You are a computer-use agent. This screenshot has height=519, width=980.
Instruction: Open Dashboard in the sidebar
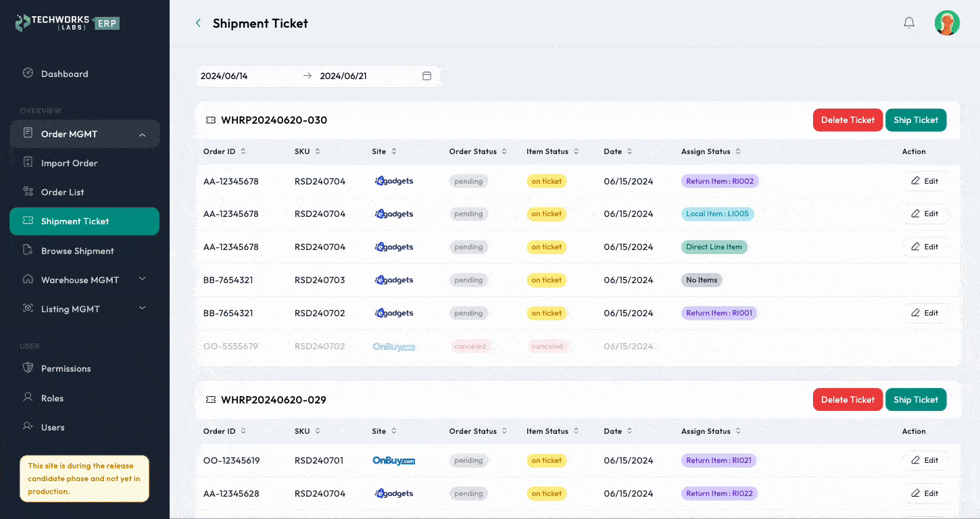pos(84,74)
